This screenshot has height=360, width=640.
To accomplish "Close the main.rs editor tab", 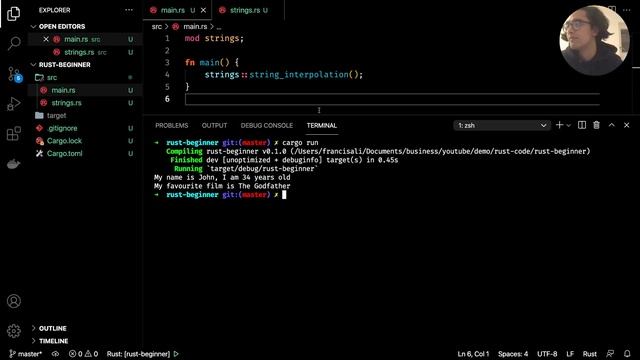I will point(203,10).
